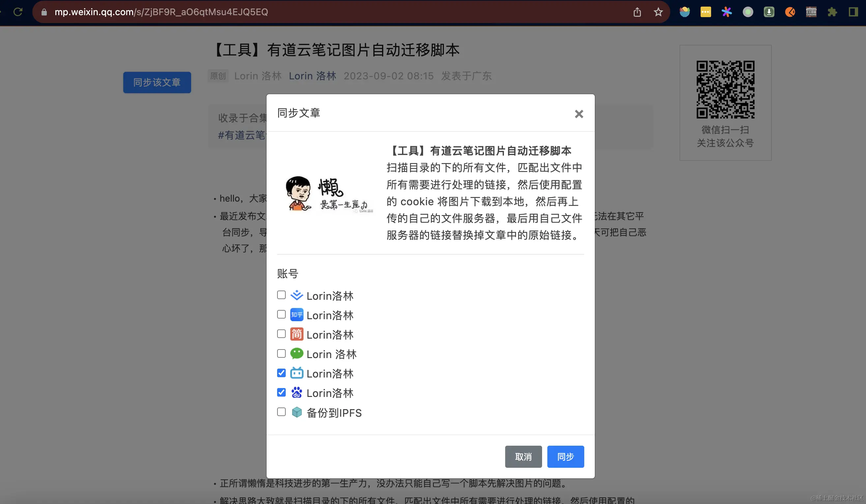Select the WeChat icon for Lorin 洛林
Image resolution: width=866 pixels, height=504 pixels.
(x=296, y=353)
